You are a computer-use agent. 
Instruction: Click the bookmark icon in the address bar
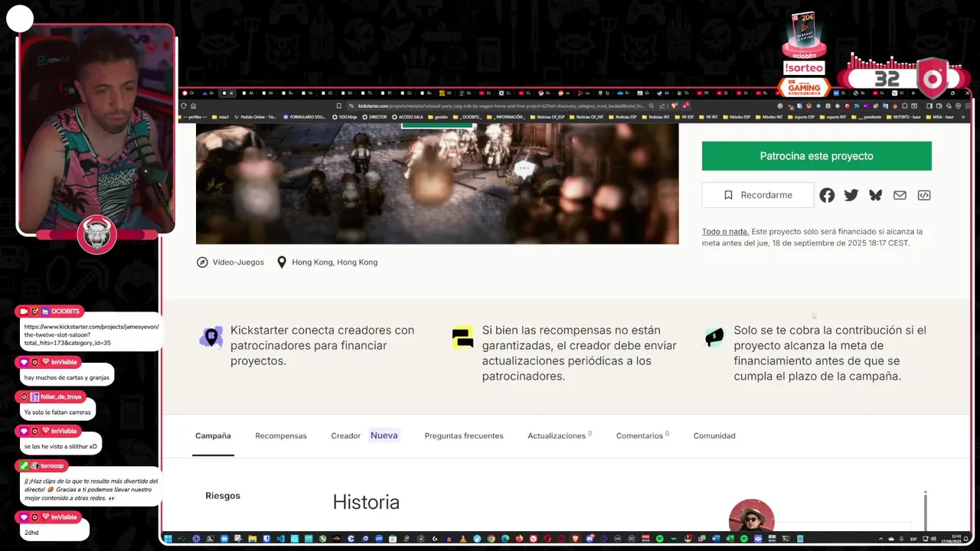(x=338, y=106)
